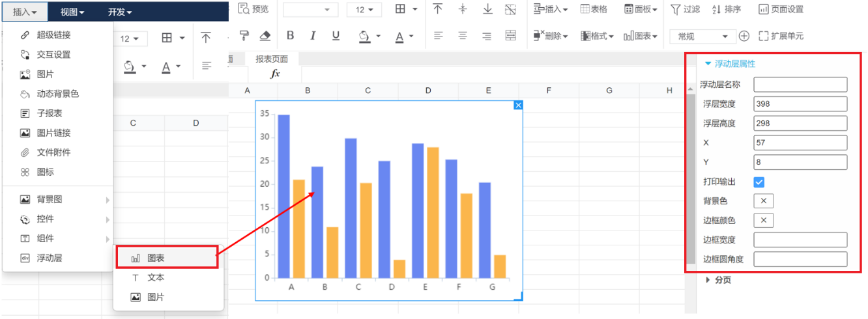Center-align text horizontally
The width and height of the screenshot is (868, 319).
(x=463, y=36)
